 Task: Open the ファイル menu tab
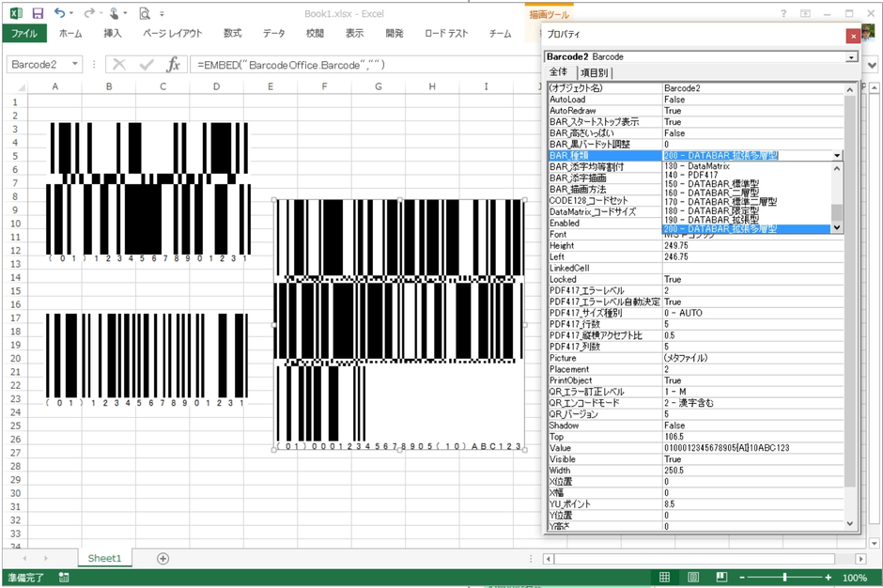coord(24,34)
